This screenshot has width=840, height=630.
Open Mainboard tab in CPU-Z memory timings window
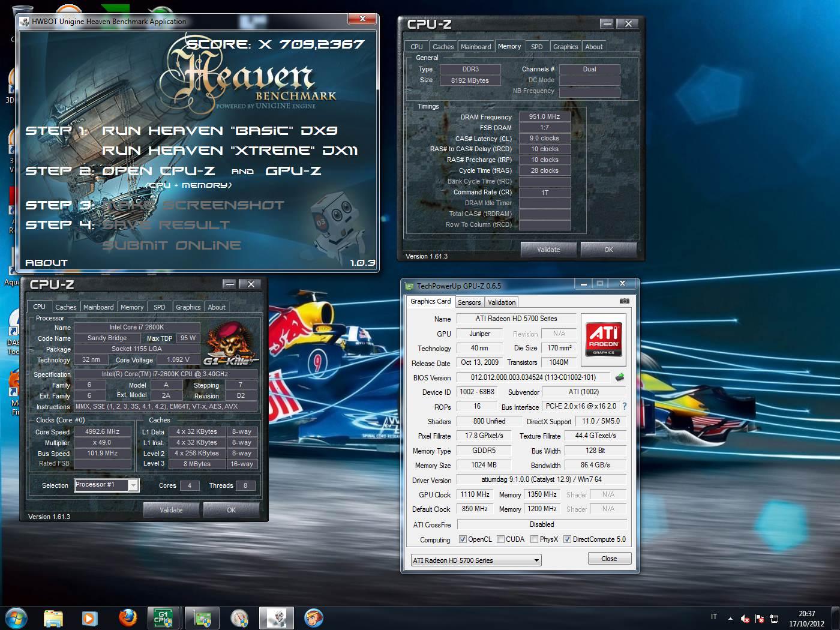point(476,47)
